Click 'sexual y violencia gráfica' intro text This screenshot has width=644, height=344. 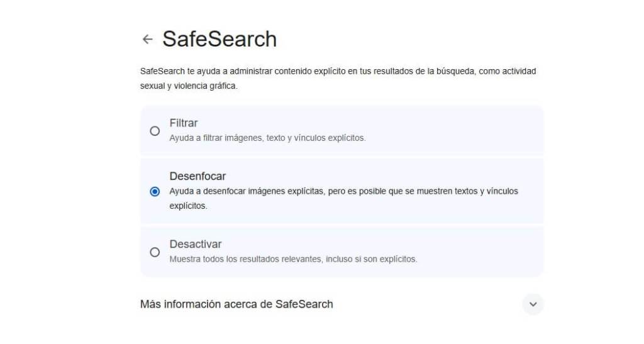[189, 86]
